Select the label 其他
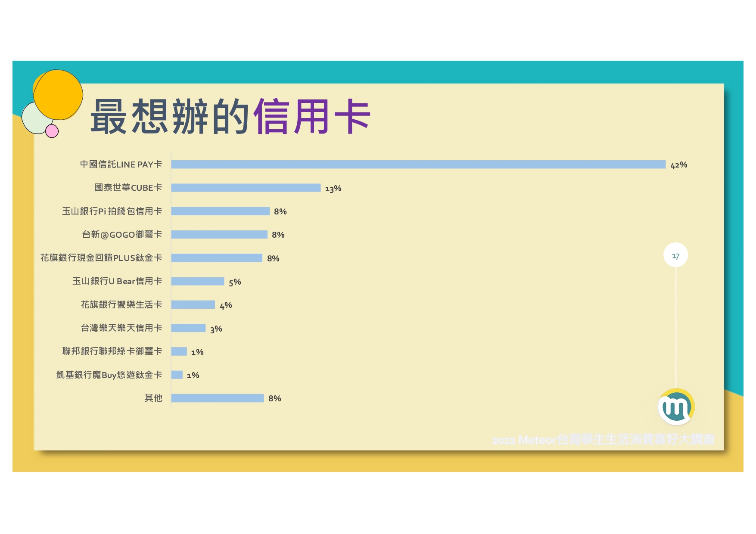 tap(153, 398)
